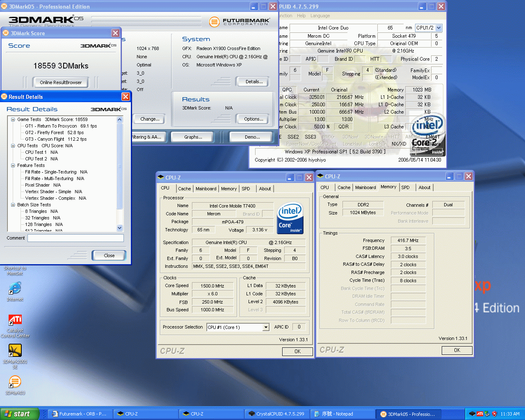Select Fill Rate - Single-Texturing row
This screenshot has width=525, height=420.
tap(56, 172)
